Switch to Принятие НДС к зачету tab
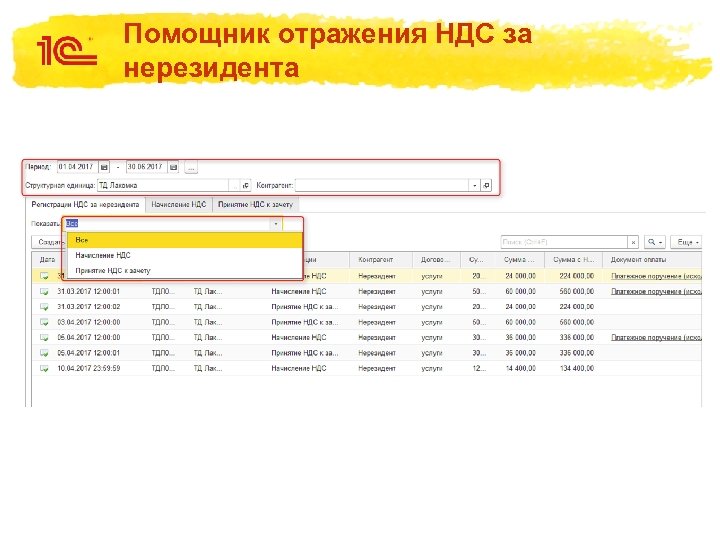This screenshot has width=720, height=540. point(255,204)
